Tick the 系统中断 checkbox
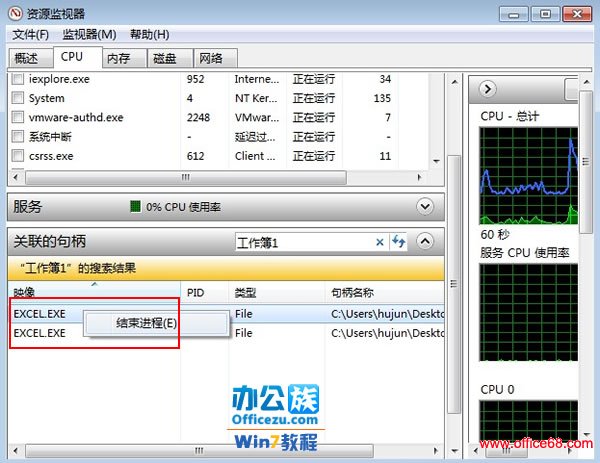Image resolution: width=600 pixels, height=463 pixels. (17, 136)
